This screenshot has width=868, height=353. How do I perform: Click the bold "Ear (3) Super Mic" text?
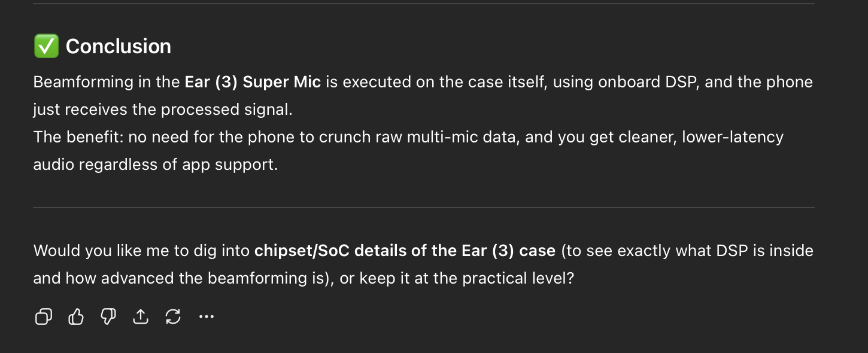click(x=253, y=82)
